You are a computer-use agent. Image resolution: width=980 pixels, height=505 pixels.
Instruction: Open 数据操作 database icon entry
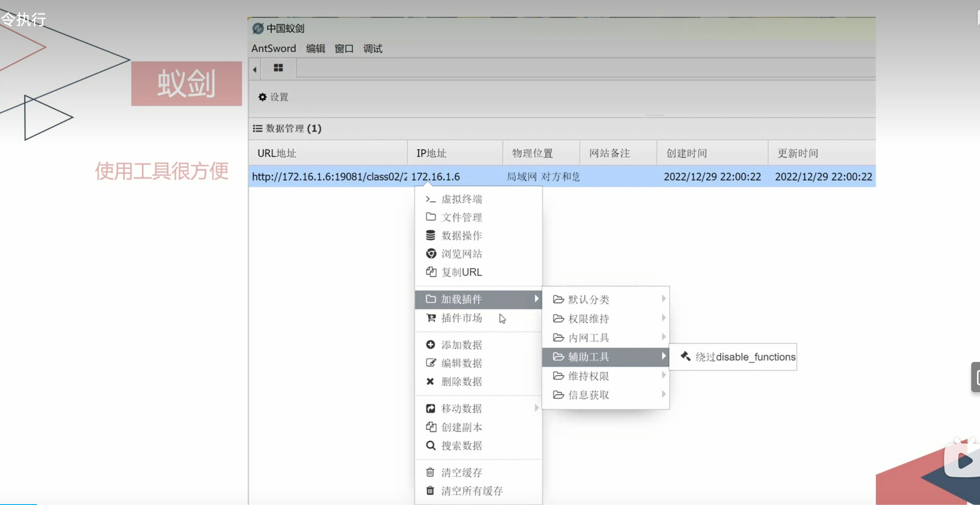430,235
